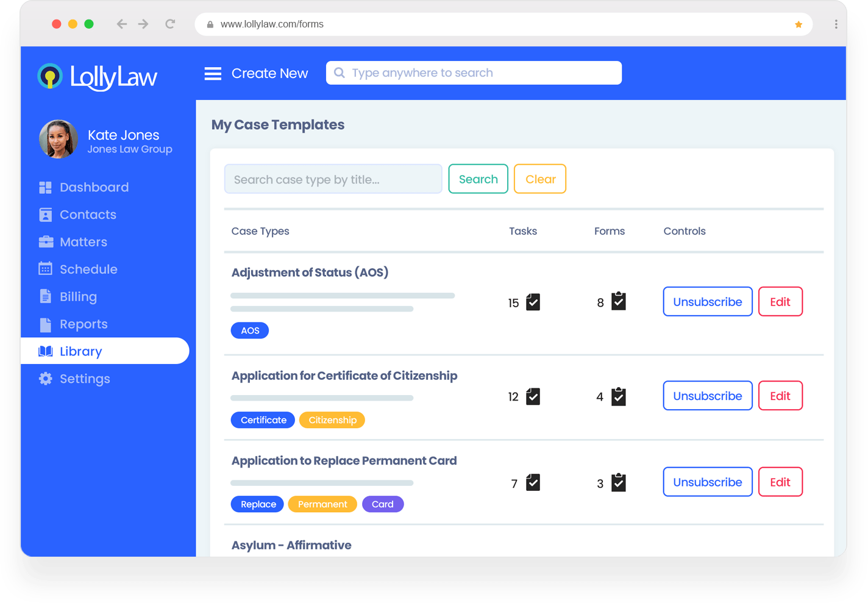868x603 pixels.
Task: Unsubscribe from Certificate of Citizenship template
Action: pyautogui.click(x=708, y=396)
